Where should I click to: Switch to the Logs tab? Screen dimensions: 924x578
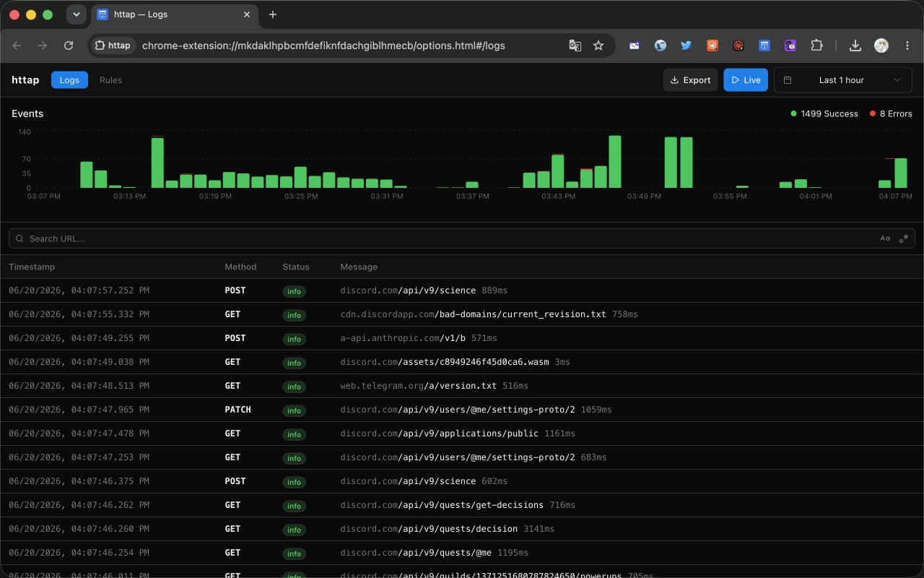(69, 80)
